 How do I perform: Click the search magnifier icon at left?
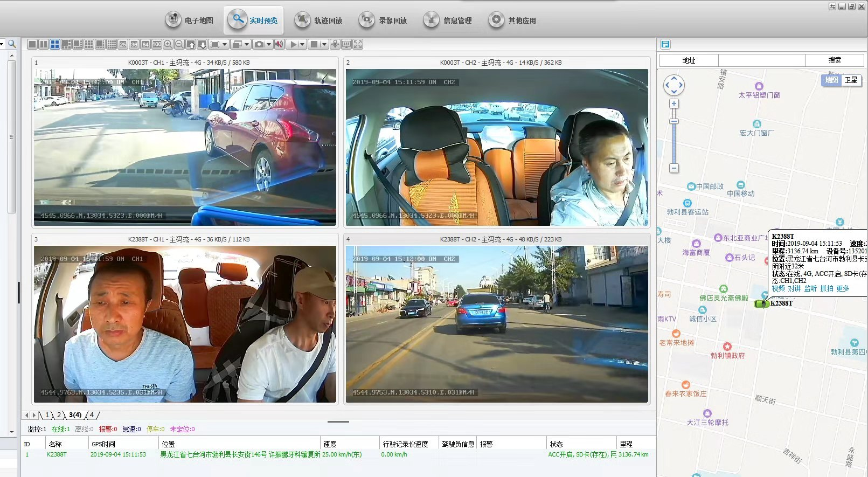click(12, 44)
